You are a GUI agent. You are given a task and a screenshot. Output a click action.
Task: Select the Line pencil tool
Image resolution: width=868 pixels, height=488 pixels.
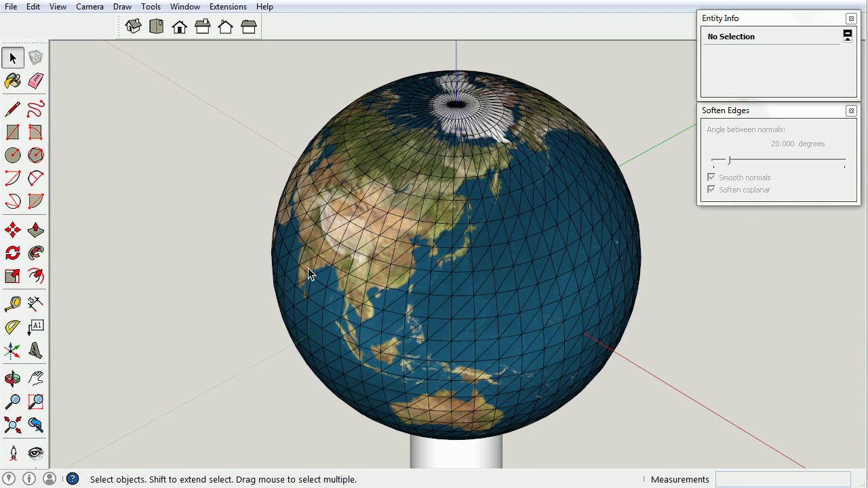(12, 109)
